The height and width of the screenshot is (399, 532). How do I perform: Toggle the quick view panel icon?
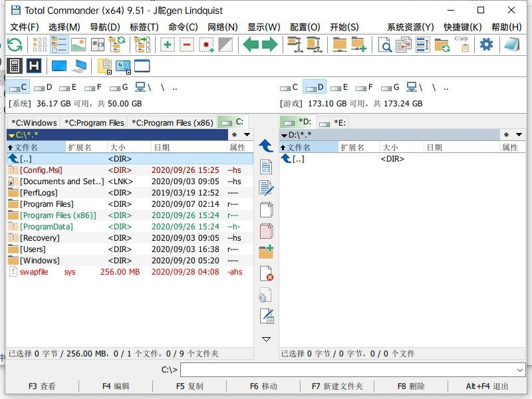coord(98,45)
